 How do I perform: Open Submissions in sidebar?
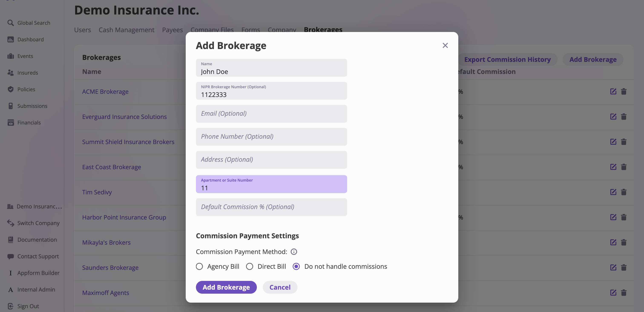pyautogui.click(x=27, y=106)
